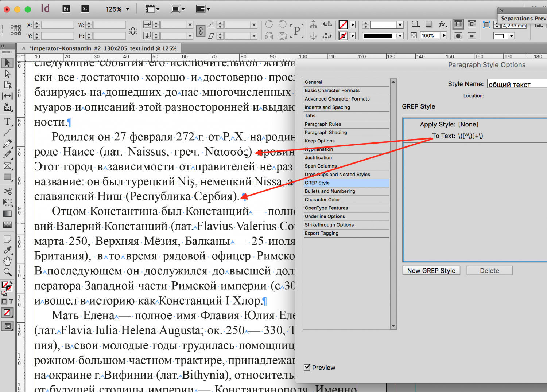Click the New GREP Style button
The width and height of the screenshot is (547, 392).
point(431,271)
